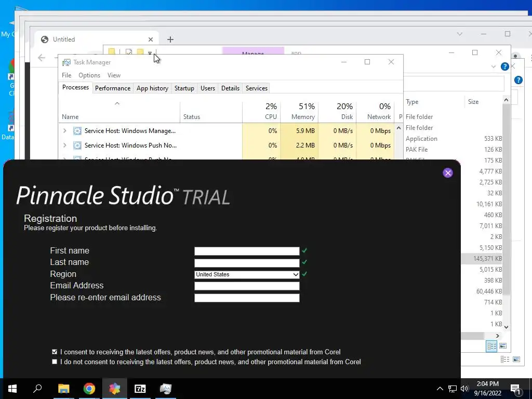The width and height of the screenshot is (532, 399).
Task: Go back in Chrome window
Action: point(42,58)
